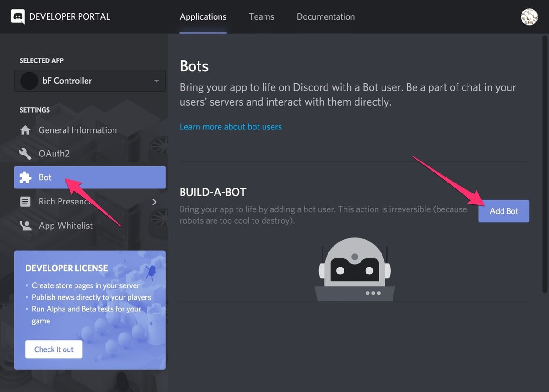Click the robot illustration graphic
The image size is (549, 392).
click(354, 268)
